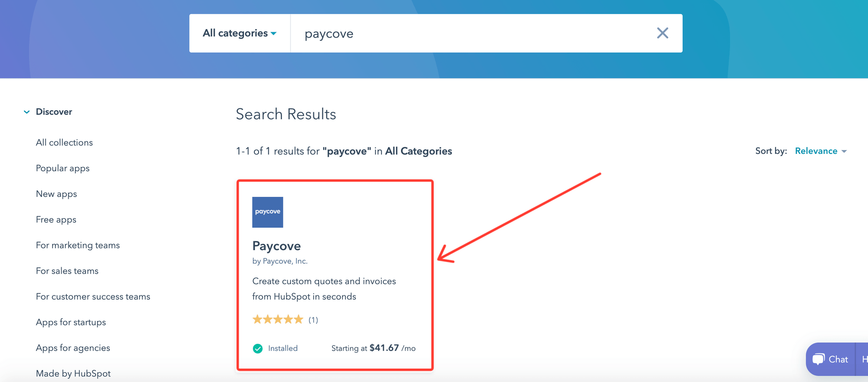
Task: Click the green Installed checkmark icon
Action: coord(258,349)
